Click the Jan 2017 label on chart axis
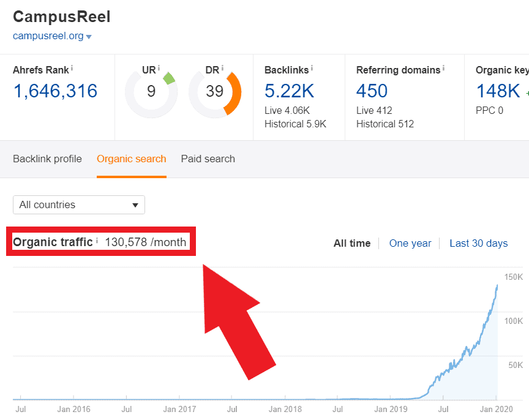Image resolution: width=529 pixels, height=420 pixels. click(x=179, y=409)
